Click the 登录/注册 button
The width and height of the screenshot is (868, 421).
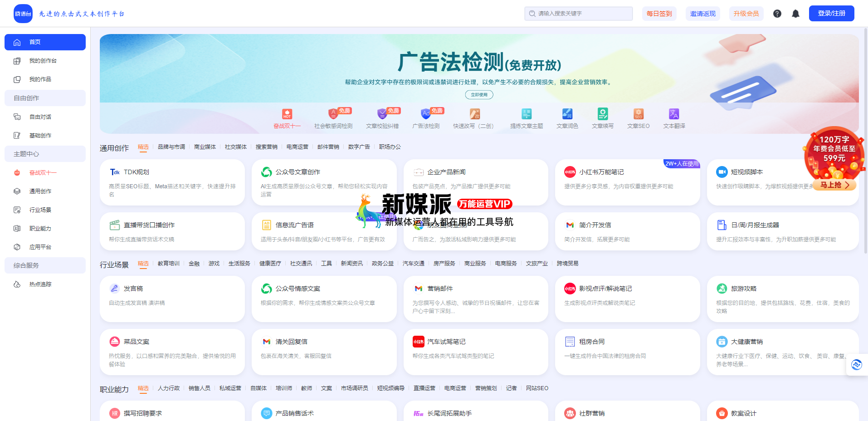831,14
